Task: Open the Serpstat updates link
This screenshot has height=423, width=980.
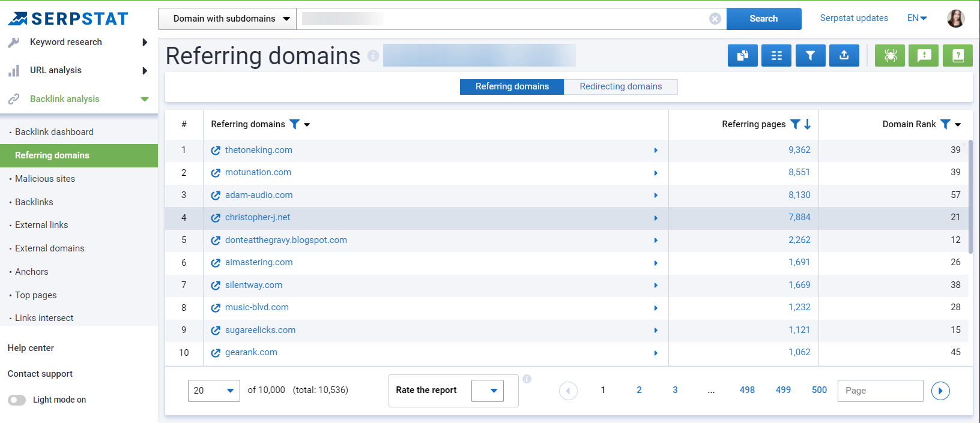Action: [x=854, y=18]
